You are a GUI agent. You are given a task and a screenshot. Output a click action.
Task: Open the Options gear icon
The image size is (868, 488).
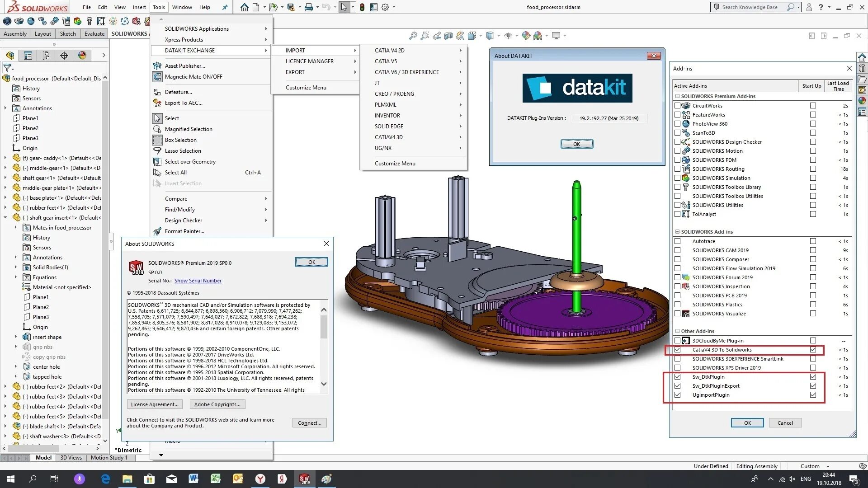pyautogui.click(x=385, y=7)
